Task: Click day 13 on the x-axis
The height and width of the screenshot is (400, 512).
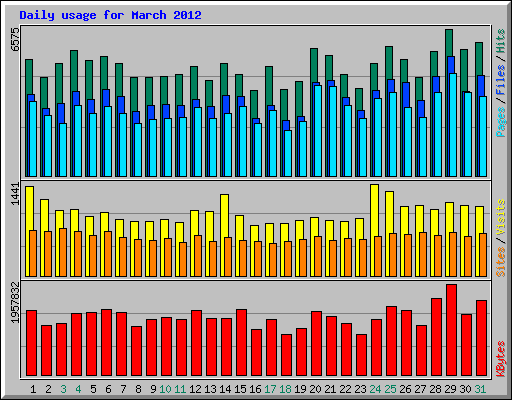Action: 210,389
